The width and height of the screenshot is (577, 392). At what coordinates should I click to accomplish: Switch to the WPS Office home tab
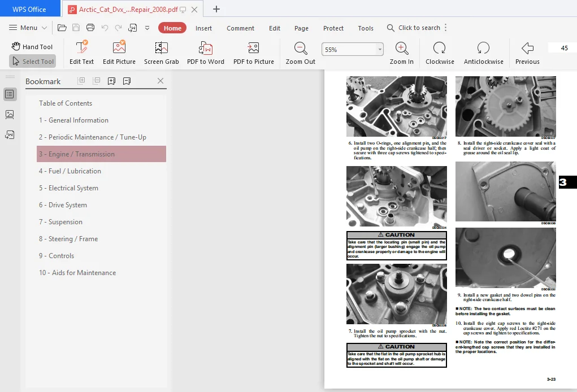[29, 9]
